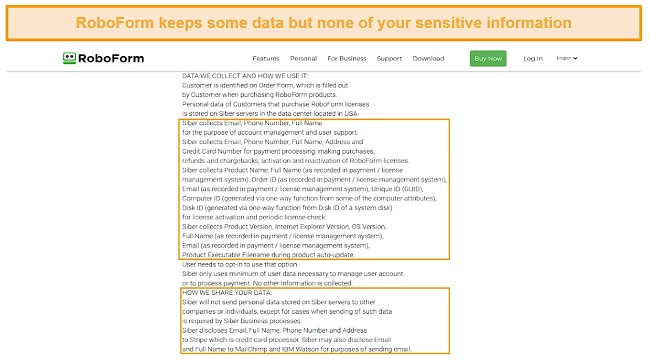This screenshot has width=650, height=362.
Task: Click the Log In link
Action: pyautogui.click(x=533, y=58)
